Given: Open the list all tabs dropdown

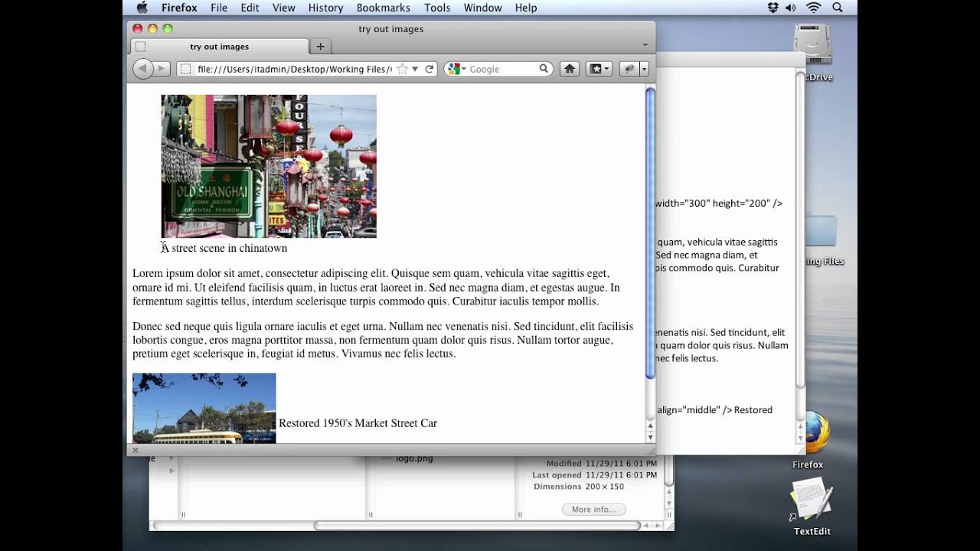Looking at the screenshot, I should click(x=645, y=46).
